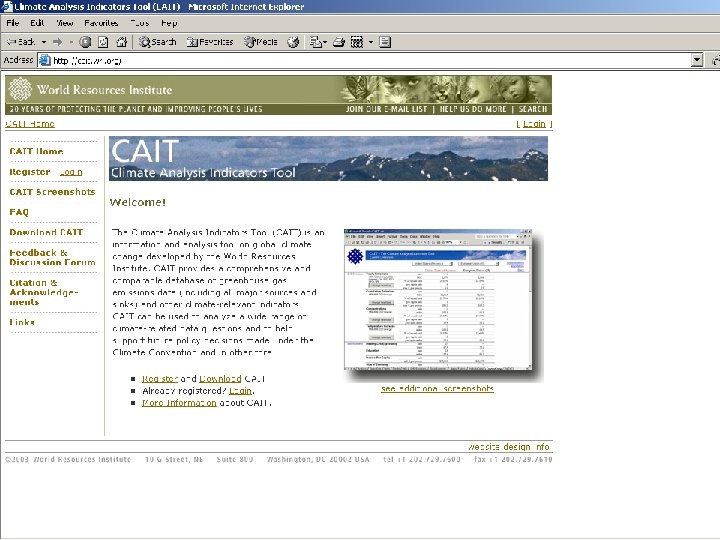
Task: Open the File menu
Action: coord(12,23)
